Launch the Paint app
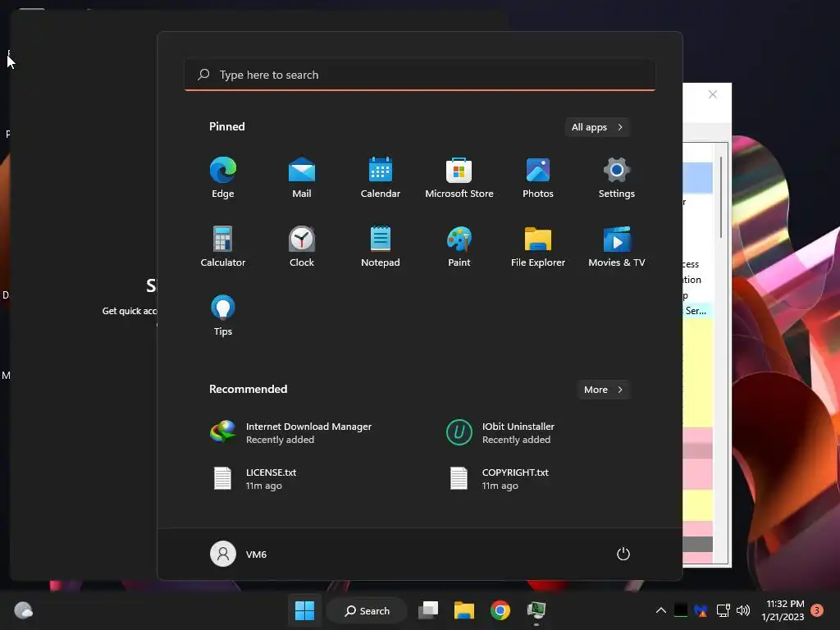Viewport: 840px width, 630px height. [459, 246]
